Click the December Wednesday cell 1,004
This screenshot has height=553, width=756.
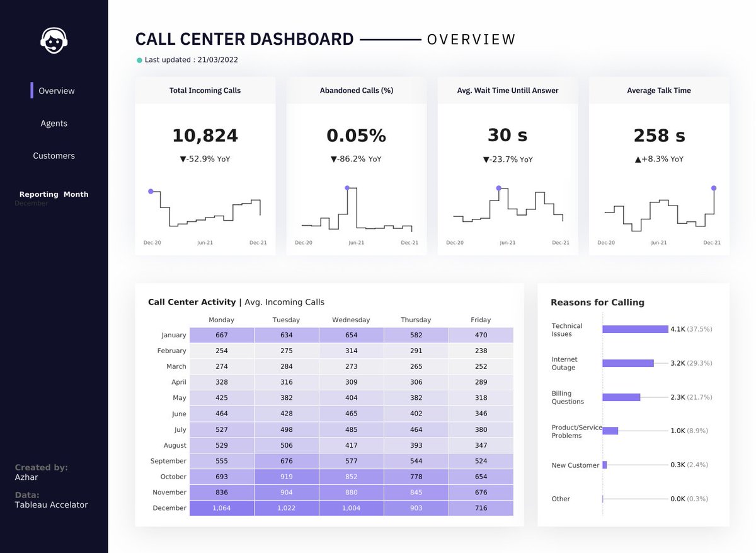point(352,508)
